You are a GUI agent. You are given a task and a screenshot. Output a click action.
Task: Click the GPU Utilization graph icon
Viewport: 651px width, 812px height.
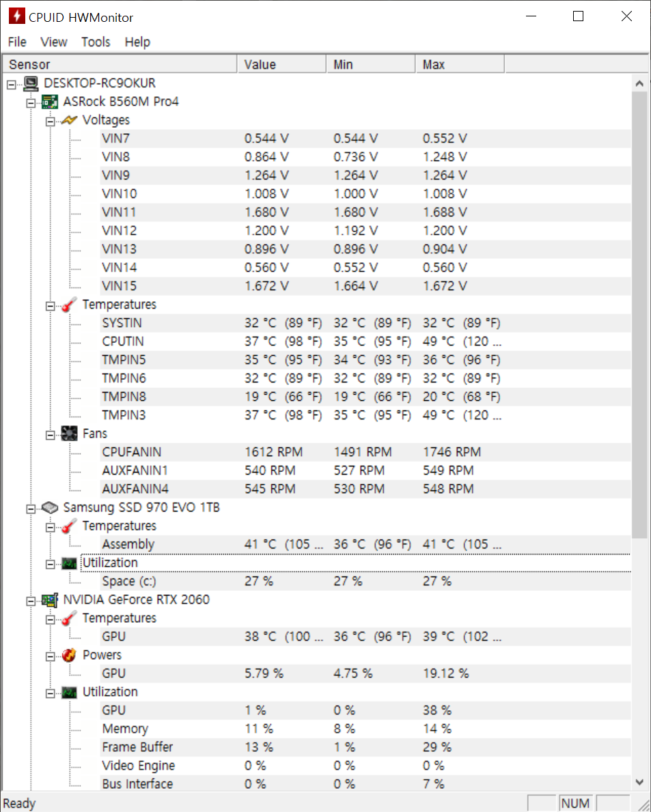point(70,692)
